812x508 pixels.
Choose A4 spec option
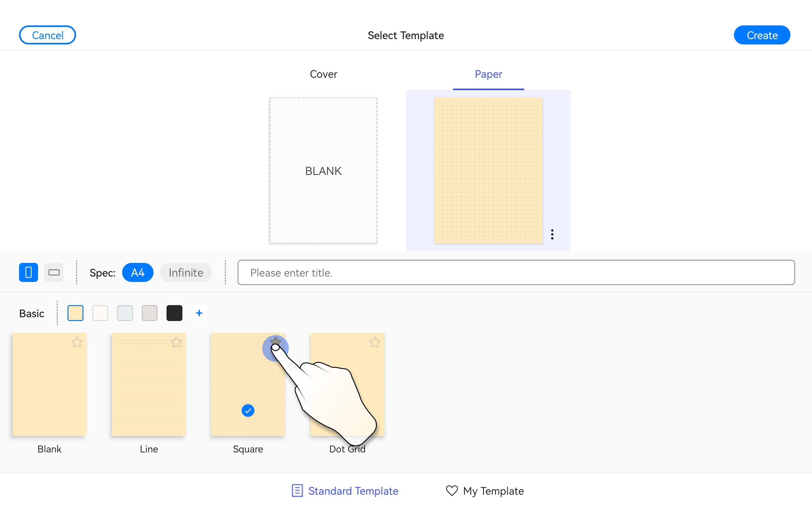(x=138, y=272)
